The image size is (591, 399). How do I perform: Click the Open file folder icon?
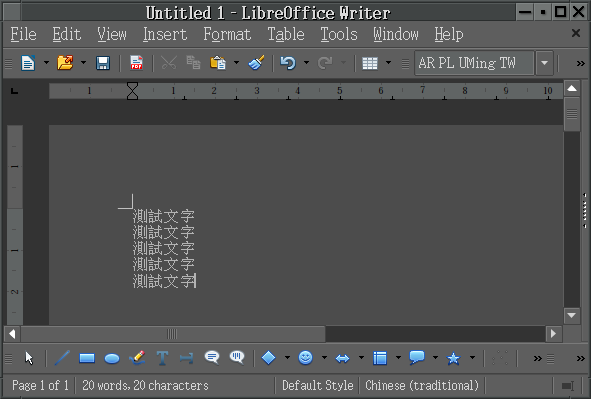click(x=65, y=63)
